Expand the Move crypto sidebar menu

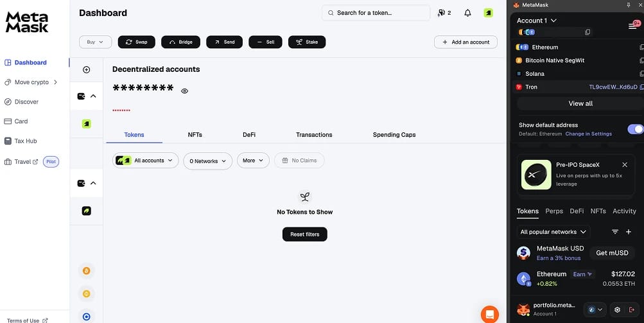click(31, 82)
